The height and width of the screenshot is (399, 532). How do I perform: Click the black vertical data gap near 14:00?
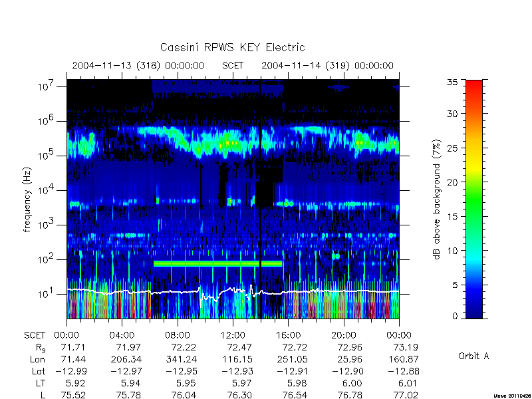[x=260, y=199]
